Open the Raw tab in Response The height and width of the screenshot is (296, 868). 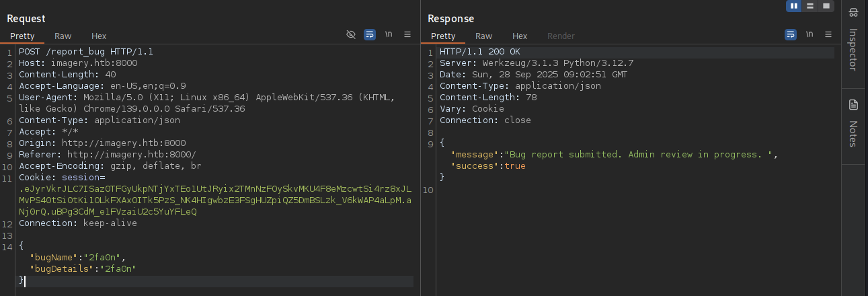click(x=484, y=36)
